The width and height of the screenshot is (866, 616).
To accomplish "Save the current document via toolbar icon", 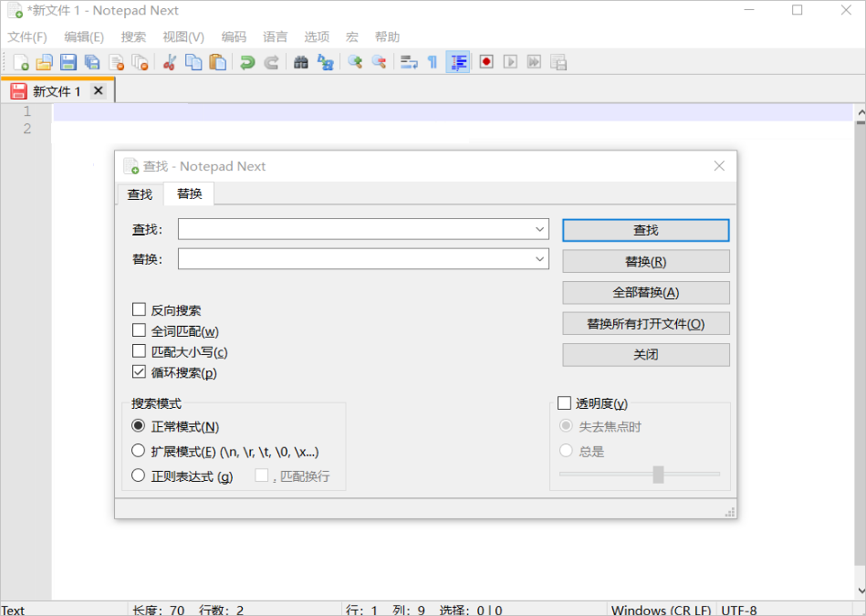I will tap(68, 62).
